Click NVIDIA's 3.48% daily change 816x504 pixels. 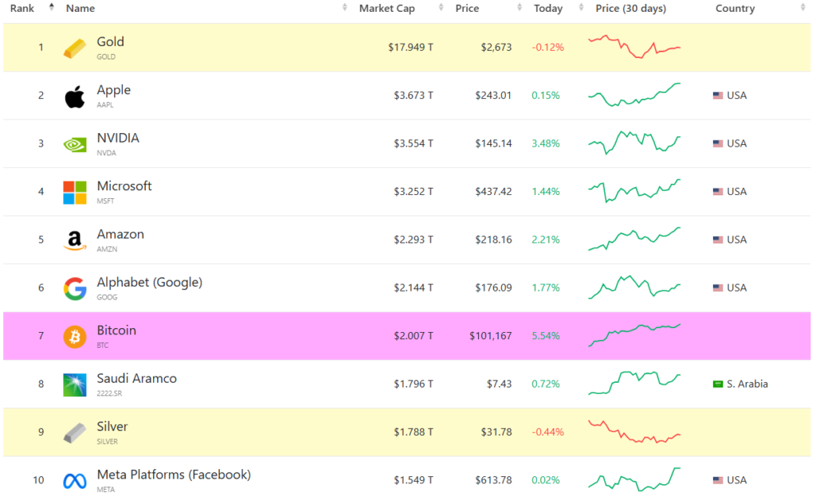tap(545, 143)
